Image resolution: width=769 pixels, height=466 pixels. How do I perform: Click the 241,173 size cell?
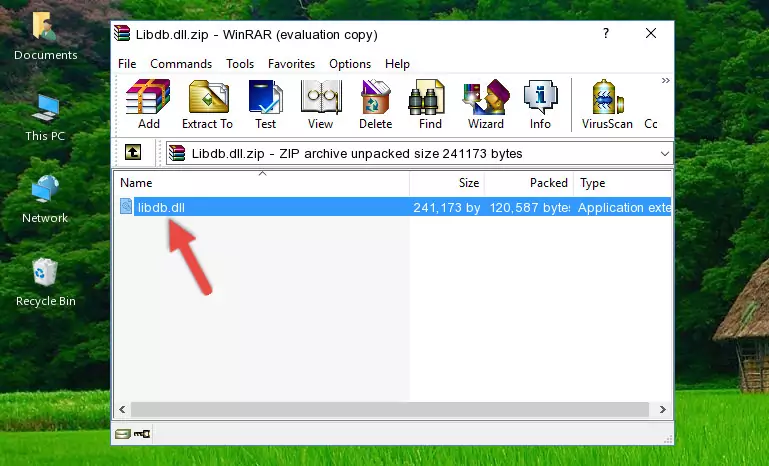447,207
